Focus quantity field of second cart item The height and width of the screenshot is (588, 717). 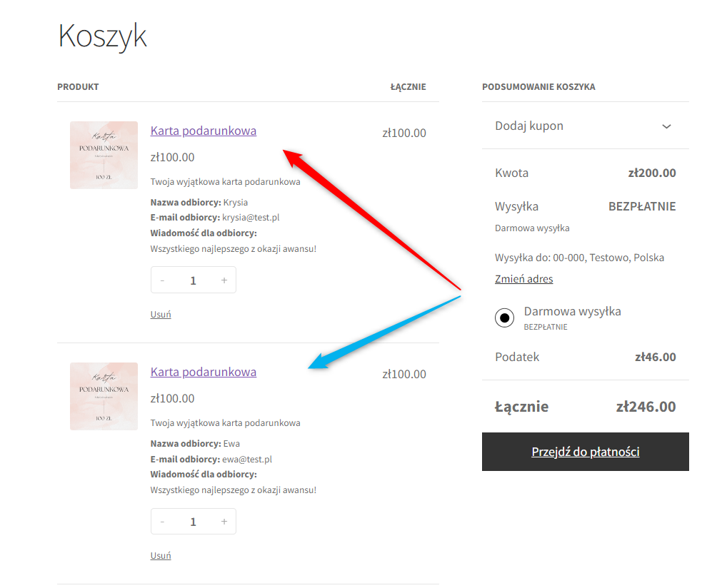193,522
